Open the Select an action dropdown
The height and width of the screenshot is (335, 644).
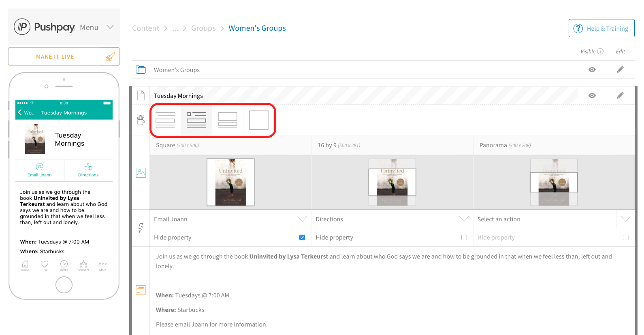tap(625, 219)
